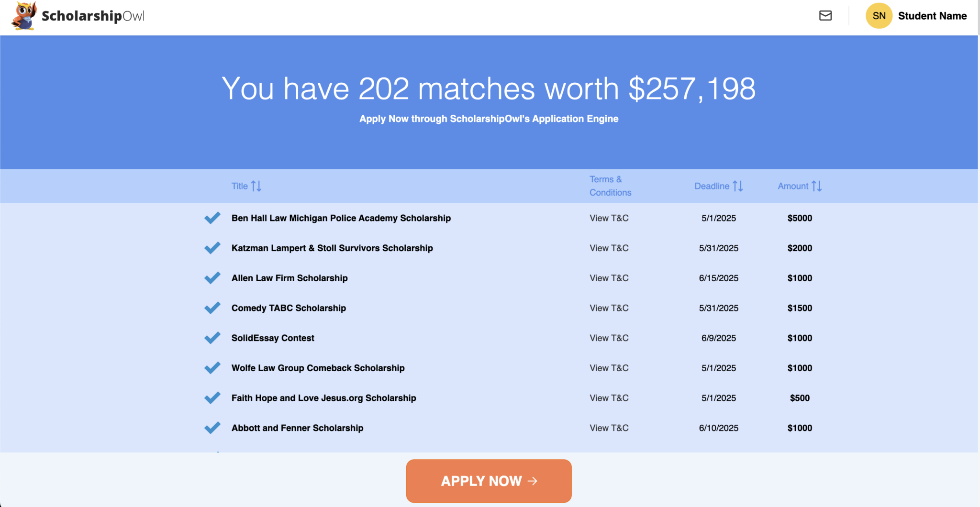Click the 202 matches headline banner

click(489, 88)
